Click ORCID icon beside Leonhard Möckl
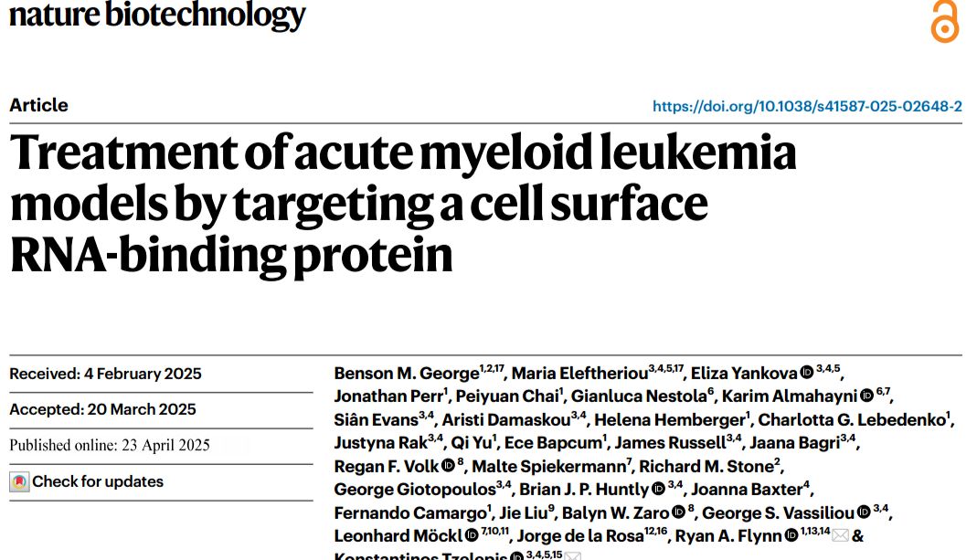The width and height of the screenshot is (977, 560). [472, 536]
